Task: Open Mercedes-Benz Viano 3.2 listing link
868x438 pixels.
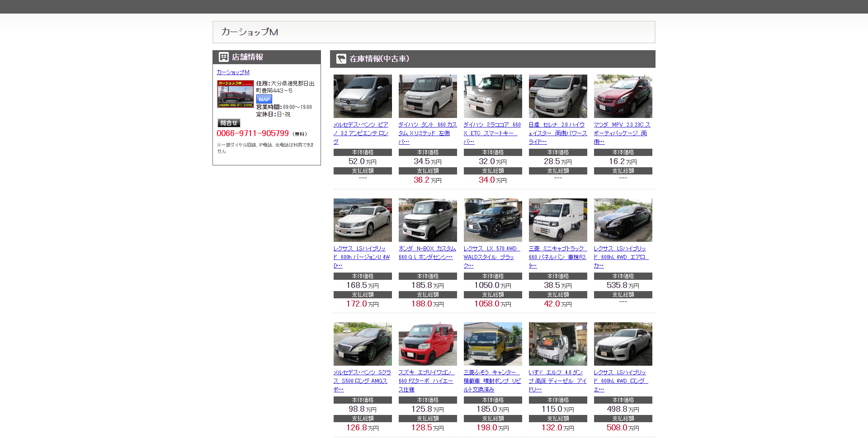Action: 362,133
